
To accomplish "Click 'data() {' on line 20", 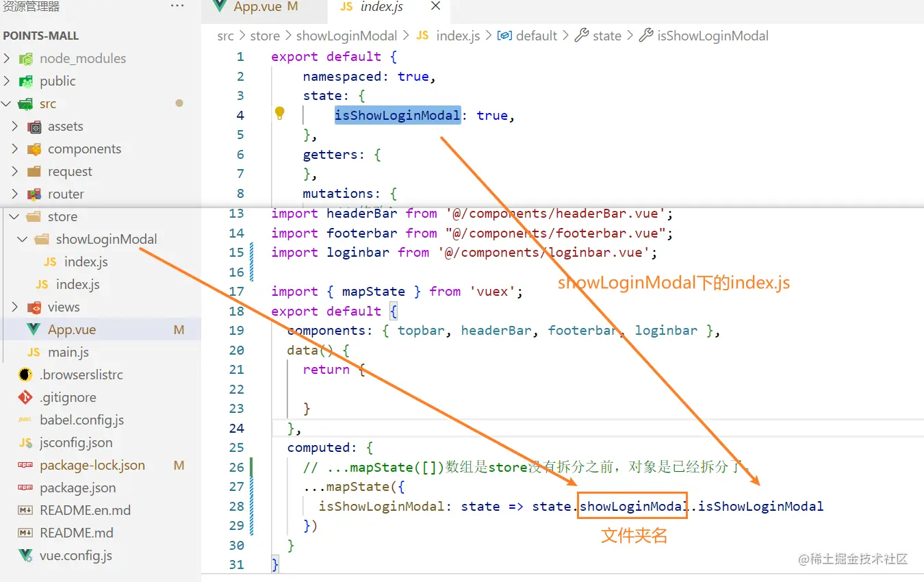I will click(x=318, y=350).
